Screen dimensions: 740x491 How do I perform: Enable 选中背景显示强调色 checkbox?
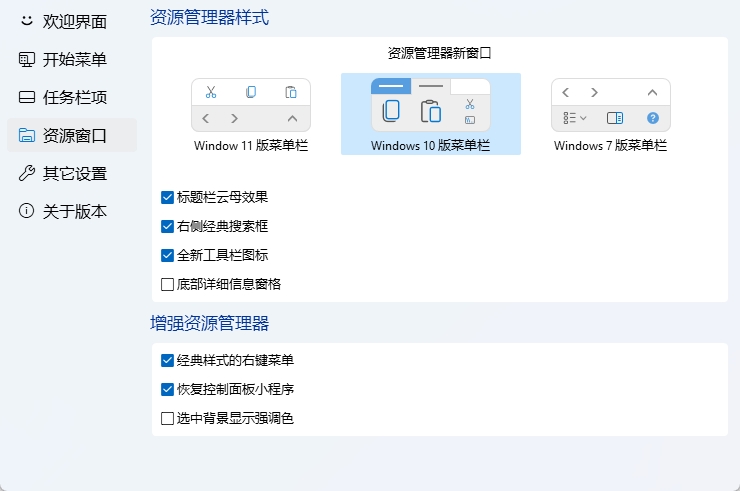pyautogui.click(x=168, y=418)
